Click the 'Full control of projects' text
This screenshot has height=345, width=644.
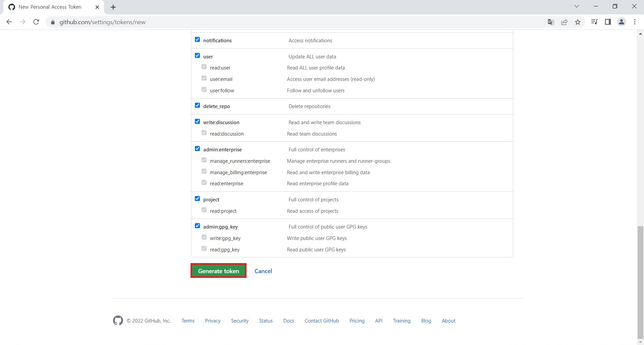[x=314, y=200]
